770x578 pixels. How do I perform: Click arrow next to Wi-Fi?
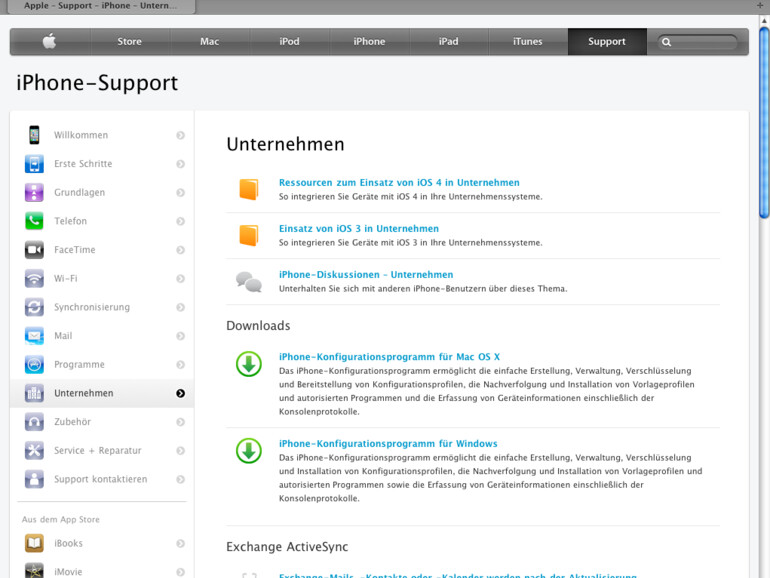[x=181, y=278]
